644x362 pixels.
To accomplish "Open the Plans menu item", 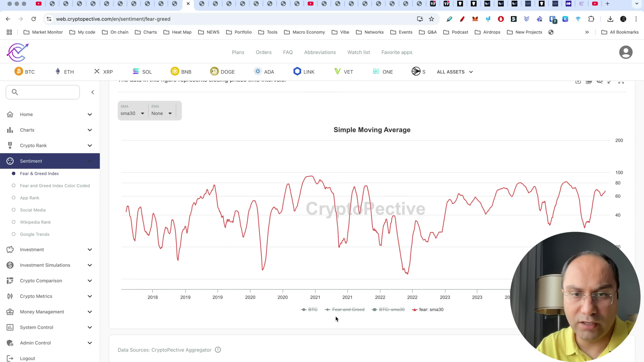I will point(238,52).
